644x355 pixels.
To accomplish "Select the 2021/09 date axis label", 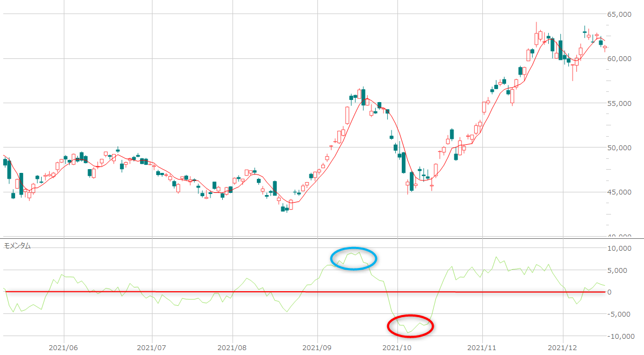I will [x=317, y=348].
